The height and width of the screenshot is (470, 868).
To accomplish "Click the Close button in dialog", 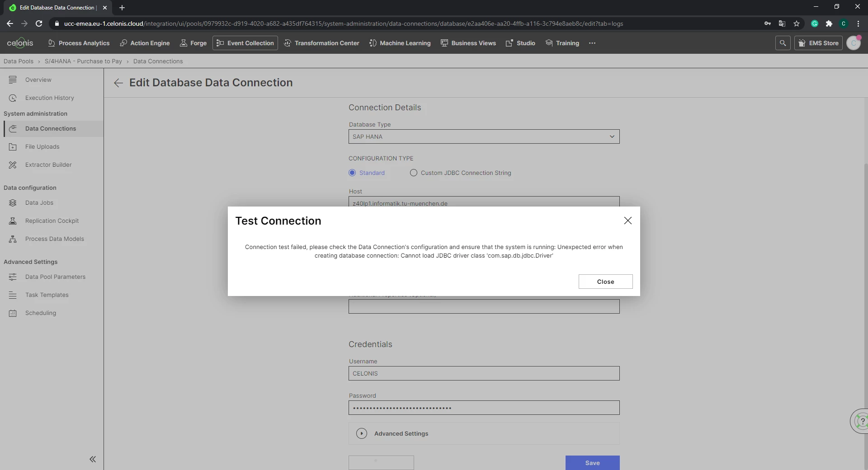I will click(x=605, y=282).
